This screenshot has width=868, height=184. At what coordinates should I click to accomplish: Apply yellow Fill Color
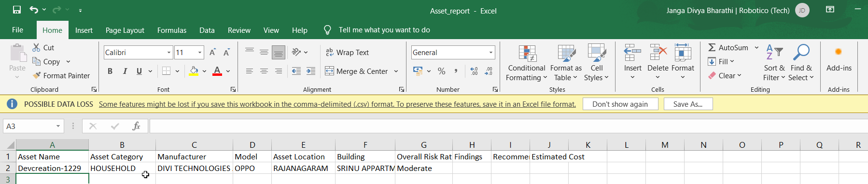194,71
